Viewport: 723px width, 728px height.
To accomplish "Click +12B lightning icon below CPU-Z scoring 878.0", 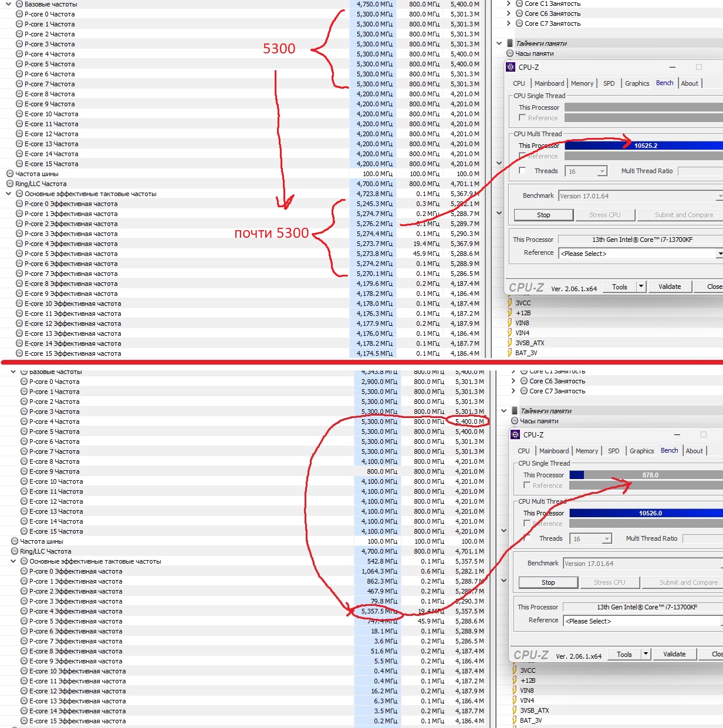I will point(515,680).
